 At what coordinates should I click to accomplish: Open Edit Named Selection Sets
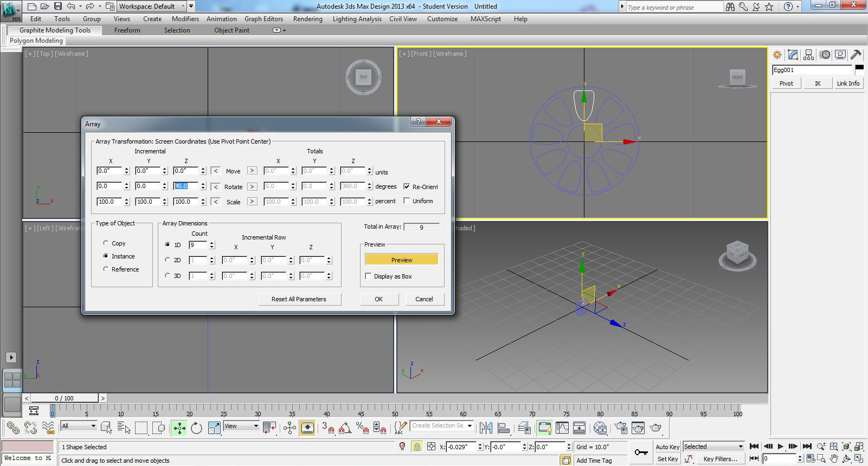coord(400,428)
